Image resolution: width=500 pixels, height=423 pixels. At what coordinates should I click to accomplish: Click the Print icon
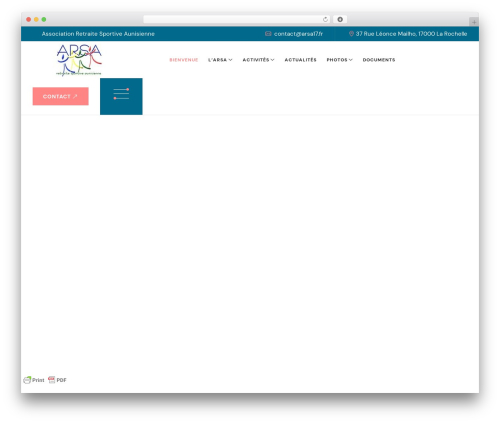(x=27, y=380)
